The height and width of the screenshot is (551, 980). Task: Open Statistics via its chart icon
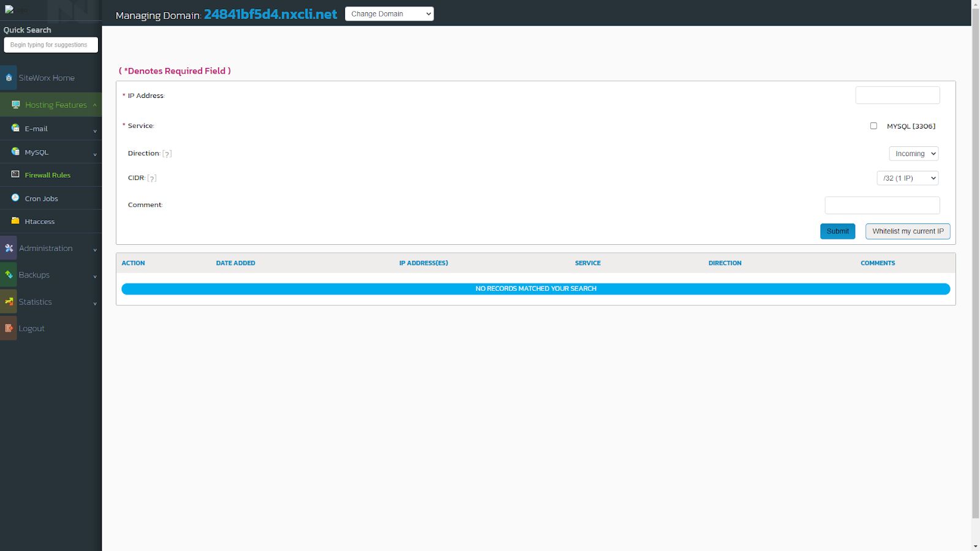pyautogui.click(x=9, y=301)
